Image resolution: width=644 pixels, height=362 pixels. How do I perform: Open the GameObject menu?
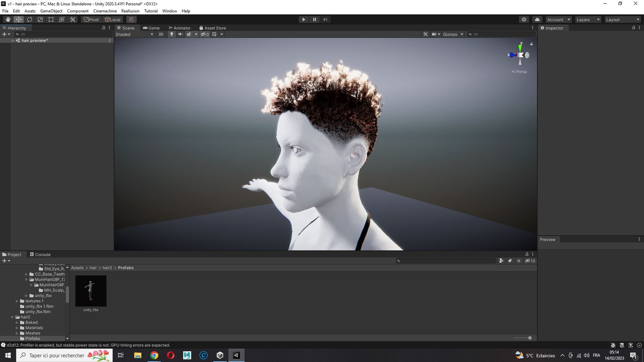[51, 11]
